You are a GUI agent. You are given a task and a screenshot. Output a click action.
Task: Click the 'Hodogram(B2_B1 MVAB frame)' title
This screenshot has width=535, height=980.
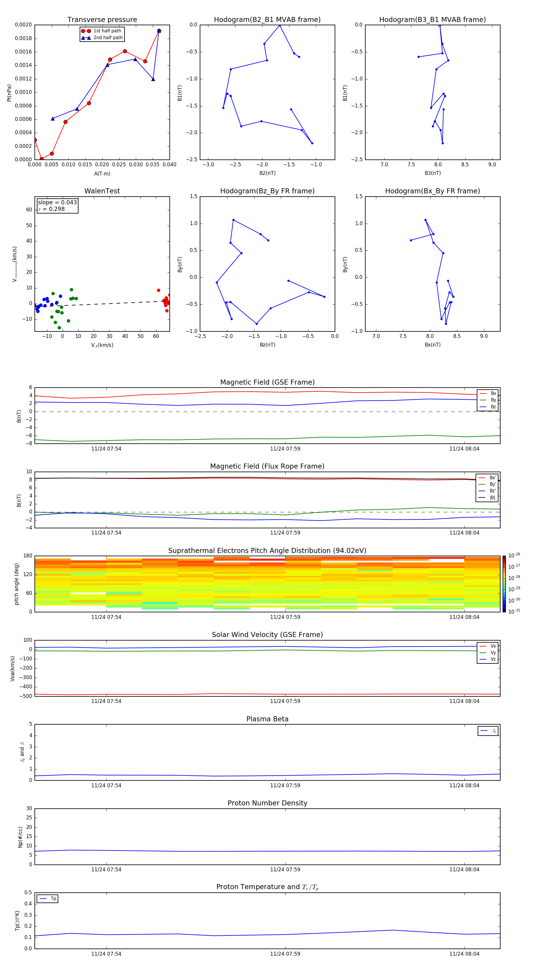pos(267,20)
